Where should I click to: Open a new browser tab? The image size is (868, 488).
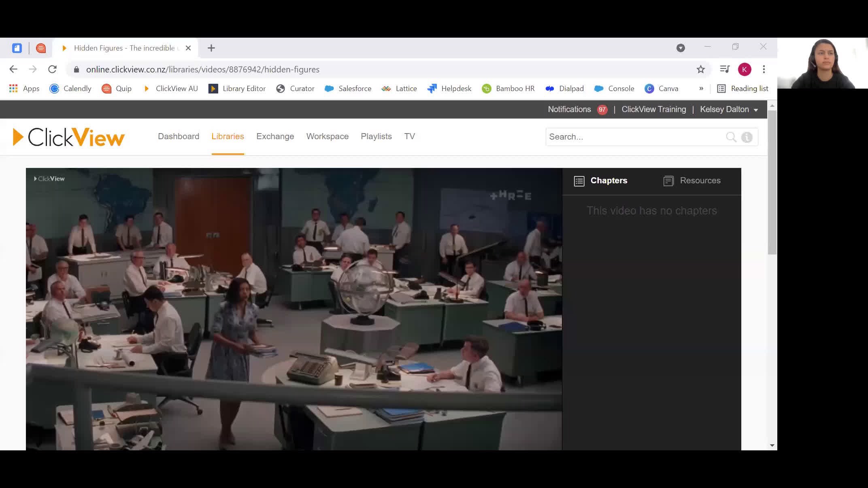coord(211,48)
